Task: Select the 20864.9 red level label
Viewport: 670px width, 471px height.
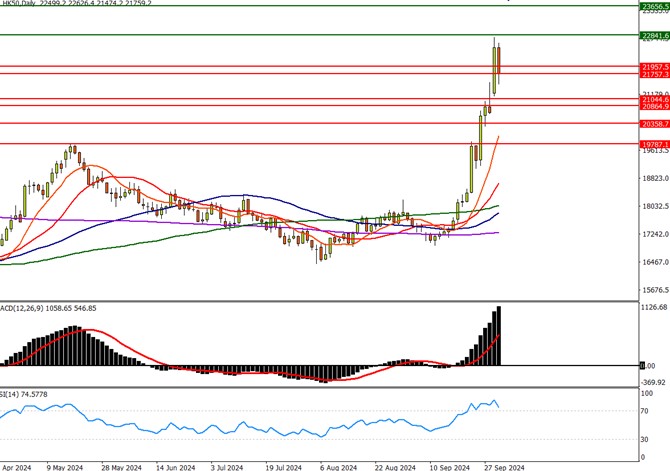Action: tap(653, 106)
